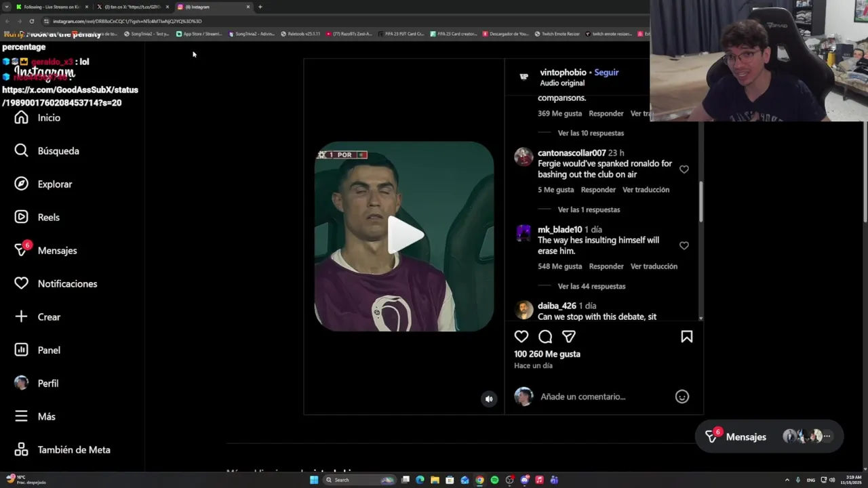The height and width of the screenshot is (488, 868).
Task: Open Chrome from taskbar
Action: point(479,480)
